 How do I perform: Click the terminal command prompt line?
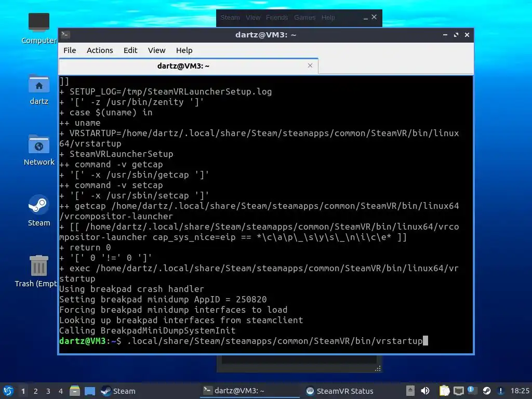tap(243, 341)
